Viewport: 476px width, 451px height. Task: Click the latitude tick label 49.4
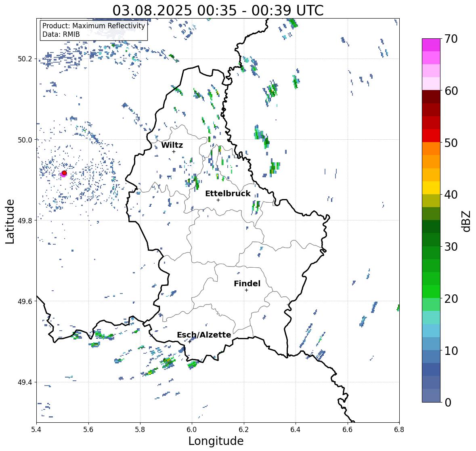click(25, 382)
